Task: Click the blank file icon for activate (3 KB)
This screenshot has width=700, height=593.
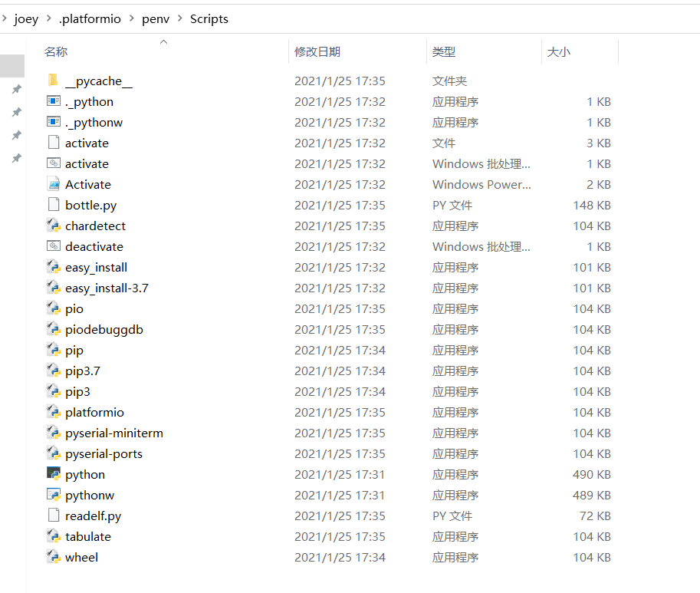Action: [53, 143]
